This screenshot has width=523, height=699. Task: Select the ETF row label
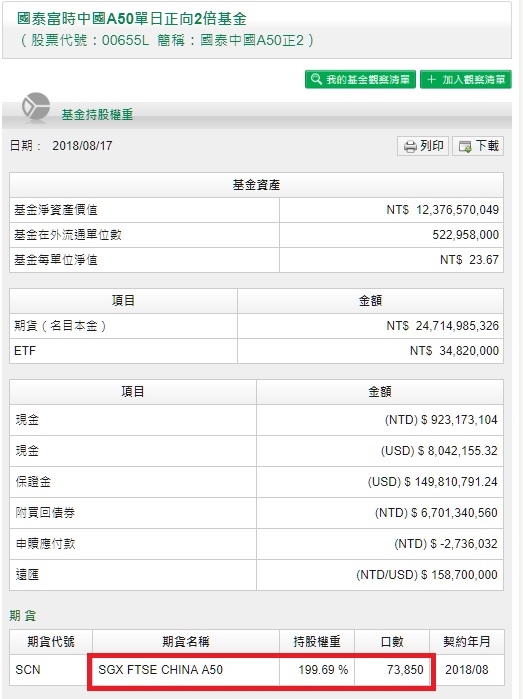click(25, 351)
